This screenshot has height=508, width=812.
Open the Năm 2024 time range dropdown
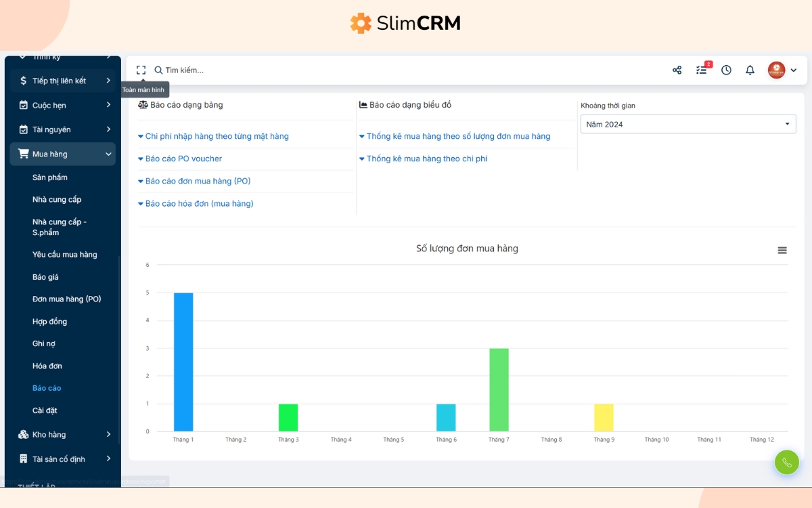tap(687, 124)
